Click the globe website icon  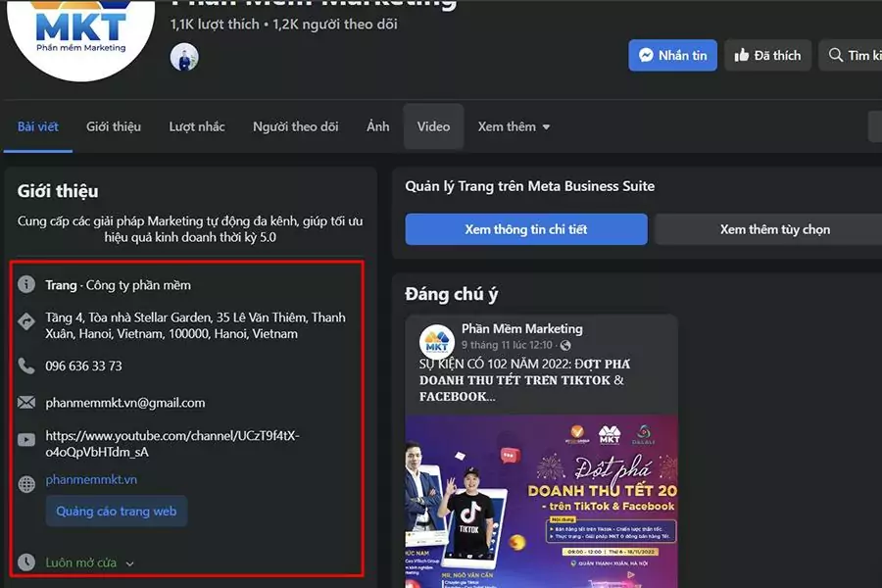(26, 484)
